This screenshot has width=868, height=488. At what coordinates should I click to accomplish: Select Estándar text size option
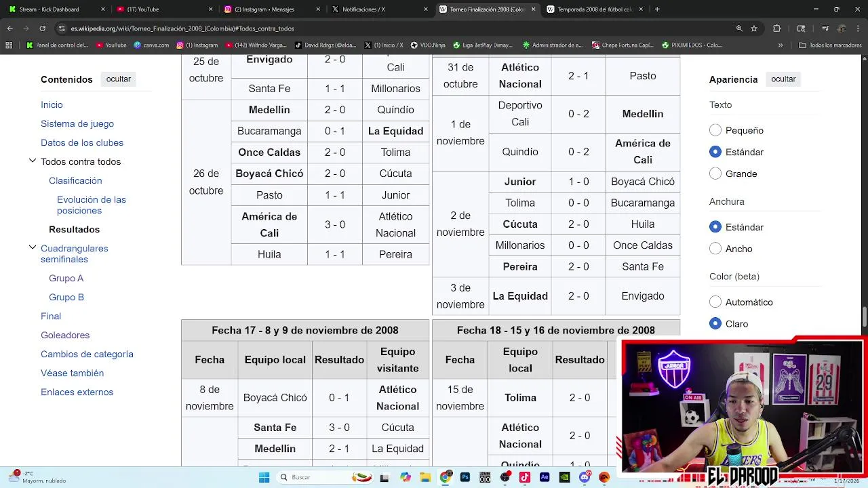(715, 152)
